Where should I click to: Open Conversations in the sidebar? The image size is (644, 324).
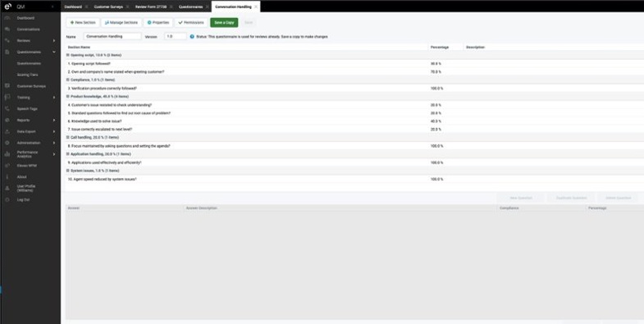pos(29,30)
